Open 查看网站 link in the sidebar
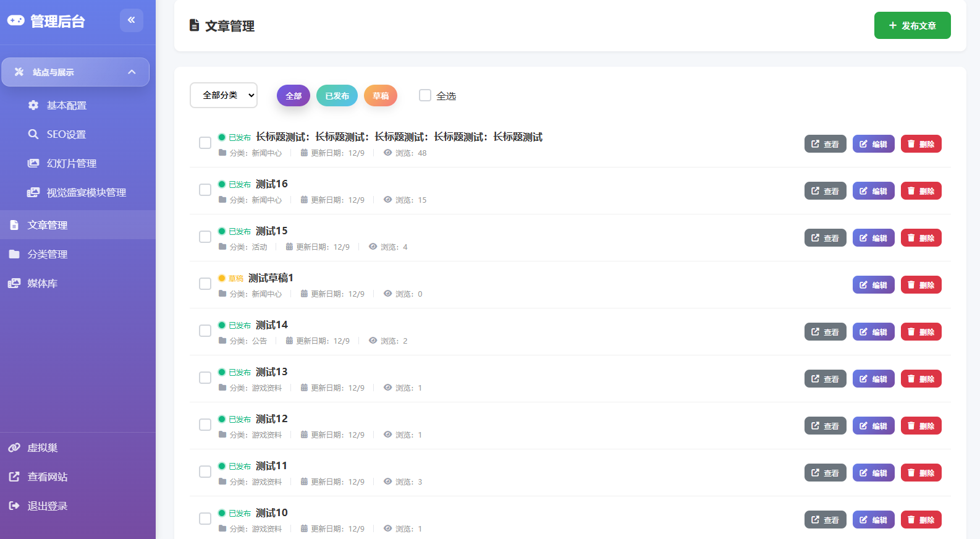This screenshot has width=980, height=539. (x=78, y=477)
